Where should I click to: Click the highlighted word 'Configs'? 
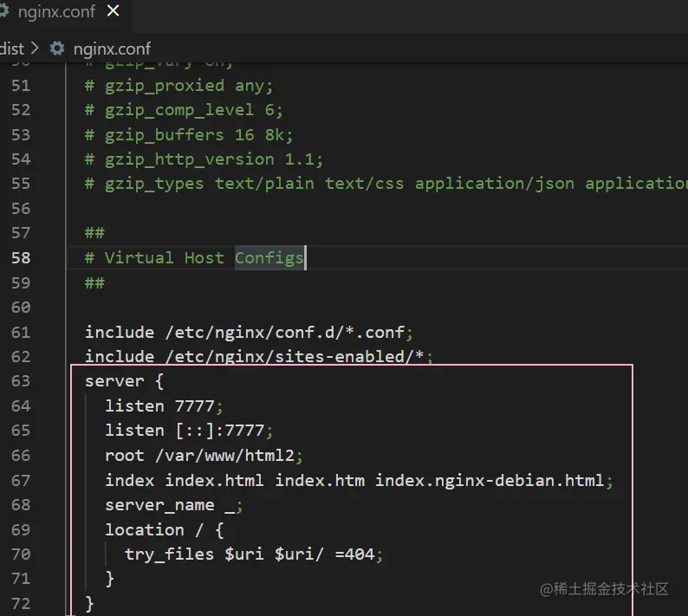tap(269, 258)
